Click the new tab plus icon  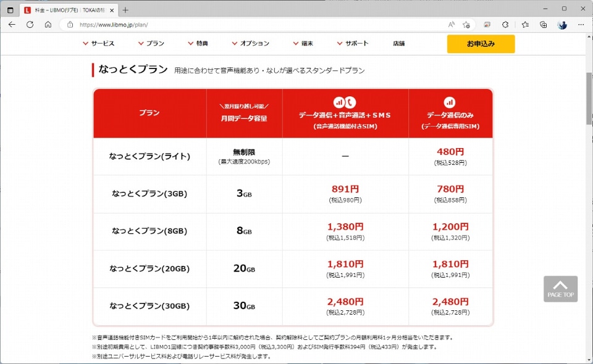[x=125, y=9]
